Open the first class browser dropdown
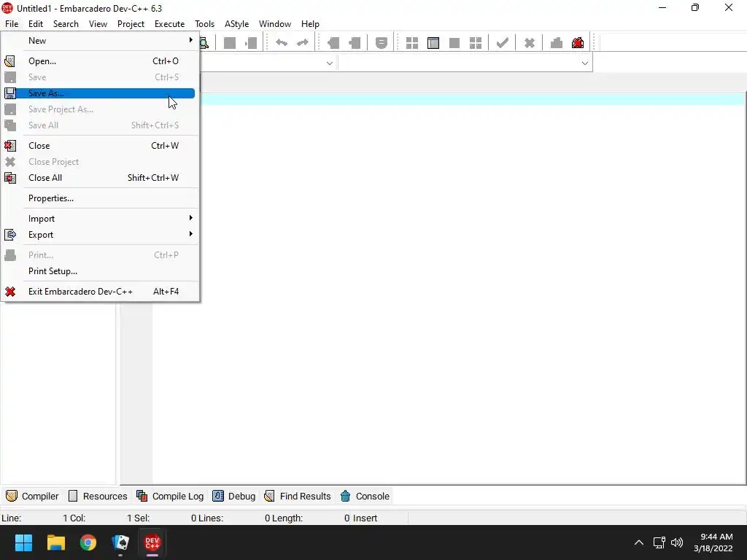747x560 pixels. tap(329, 63)
